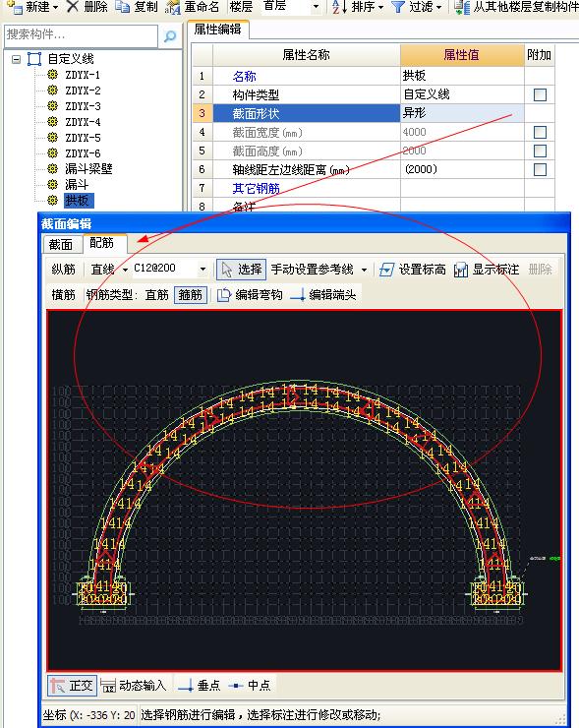Click the 新建 new component icon
This screenshot has width=579, height=728.
click(x=15, y=7)
